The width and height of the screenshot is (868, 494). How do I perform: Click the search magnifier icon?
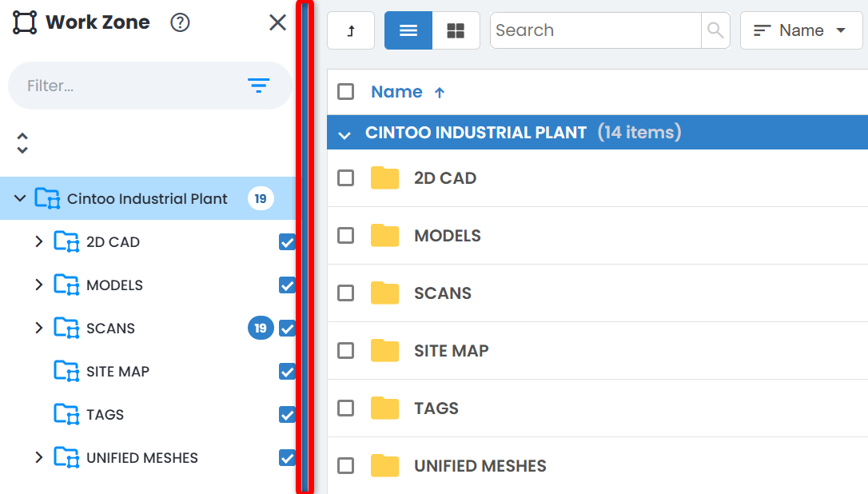[715, 30]
